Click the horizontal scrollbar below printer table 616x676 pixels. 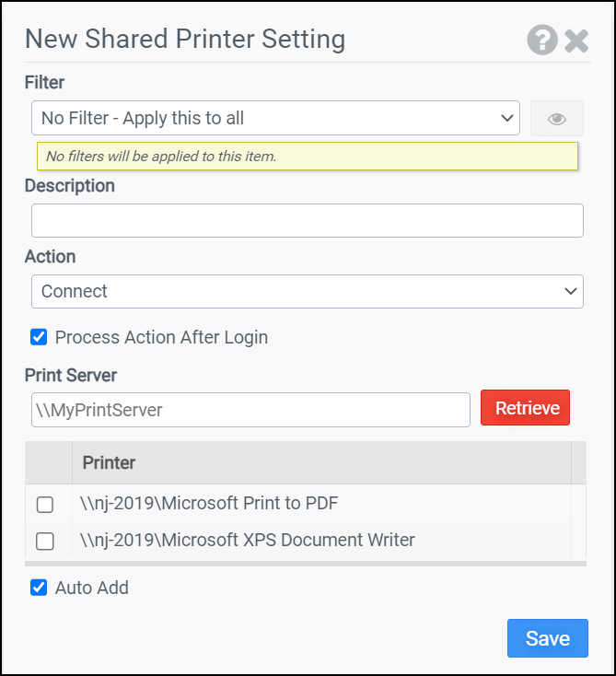click(304, 563)
